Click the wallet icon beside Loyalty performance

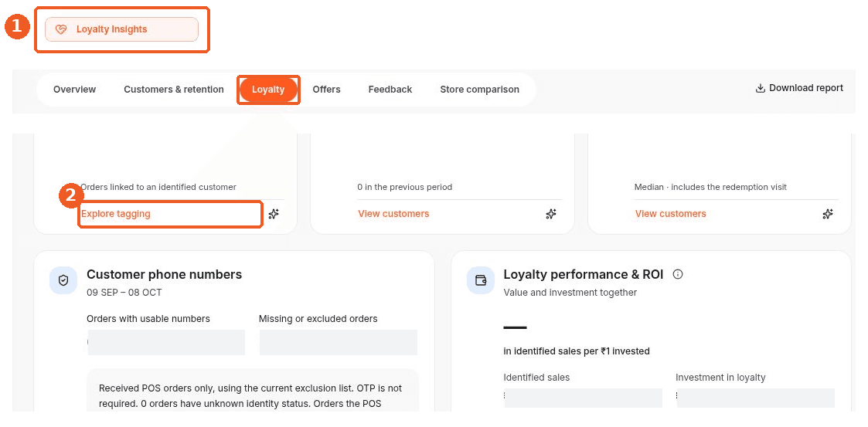coord(481,280)
